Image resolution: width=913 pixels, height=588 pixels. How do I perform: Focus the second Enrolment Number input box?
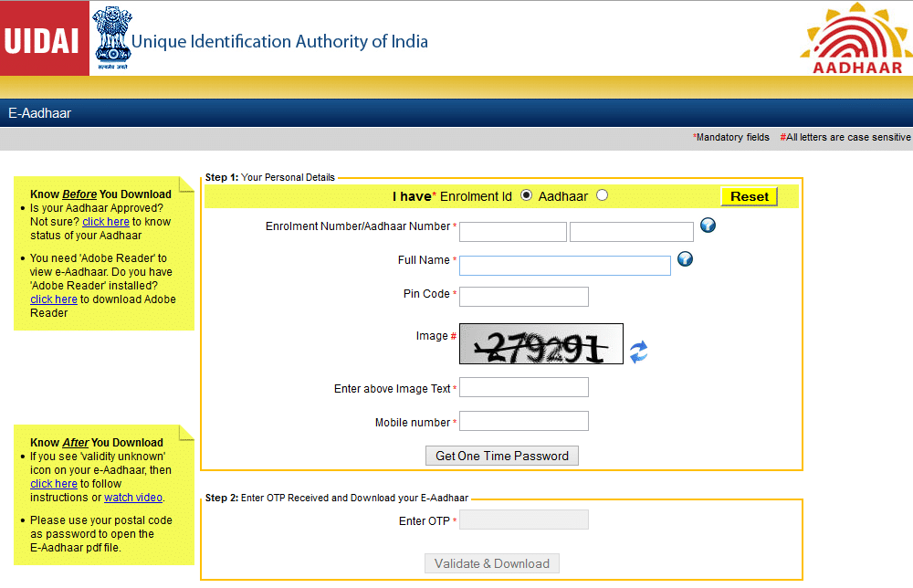[x=631, y=232]
